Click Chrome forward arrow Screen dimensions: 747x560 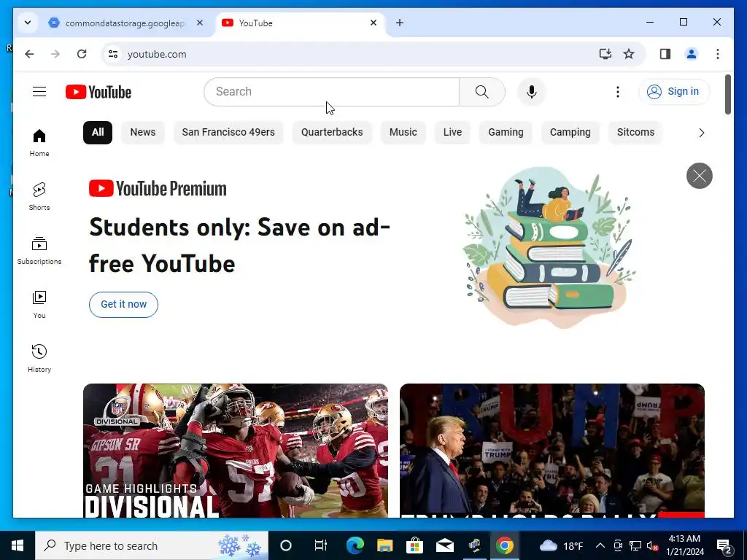[x=55, y=54]
